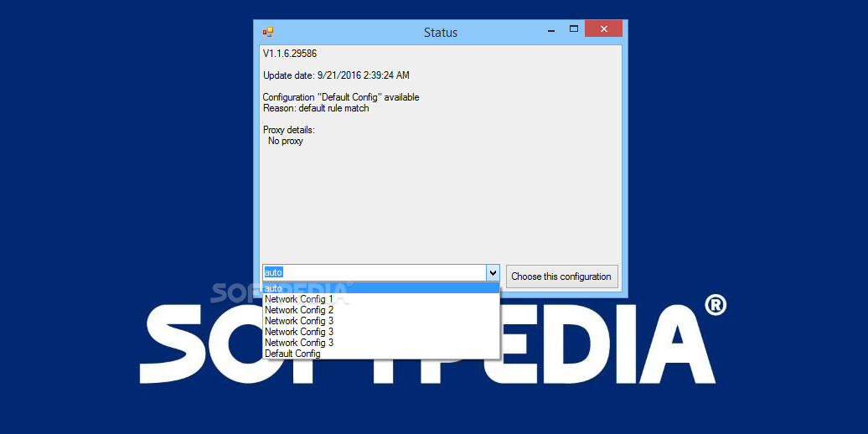
Task: Maximize the Status window
Action: pyautogui.click(x=574, y=29)
